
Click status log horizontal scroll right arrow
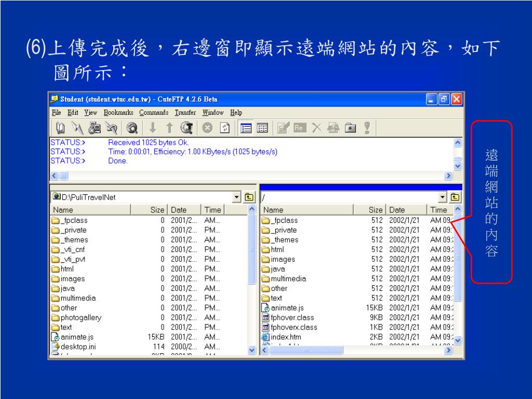point(448,176)
